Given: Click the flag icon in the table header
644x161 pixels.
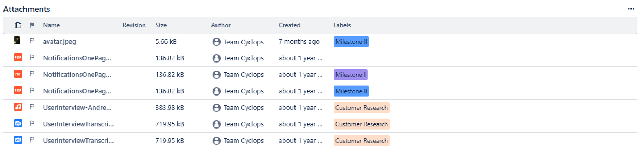Looking at the screenshot, I should pyautogui.click(x=32, y=25).
